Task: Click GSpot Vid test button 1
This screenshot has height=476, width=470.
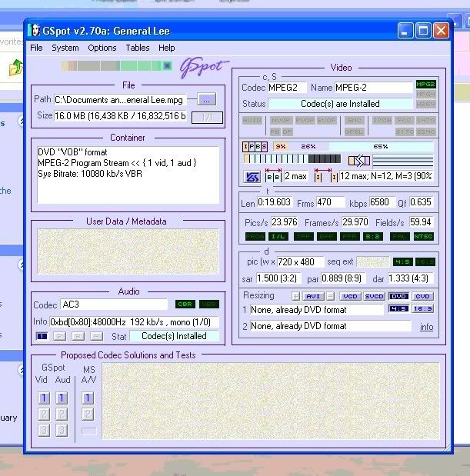Action: point(44,398)
